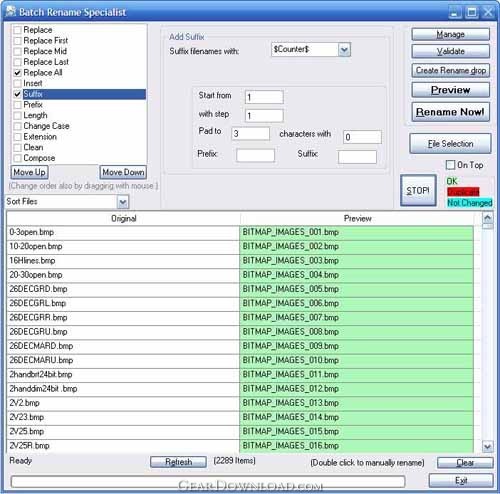This screenshot has width=500, height=494.
Task: Toggle the On Top checkbox
Action: click(x=450, y=165)
